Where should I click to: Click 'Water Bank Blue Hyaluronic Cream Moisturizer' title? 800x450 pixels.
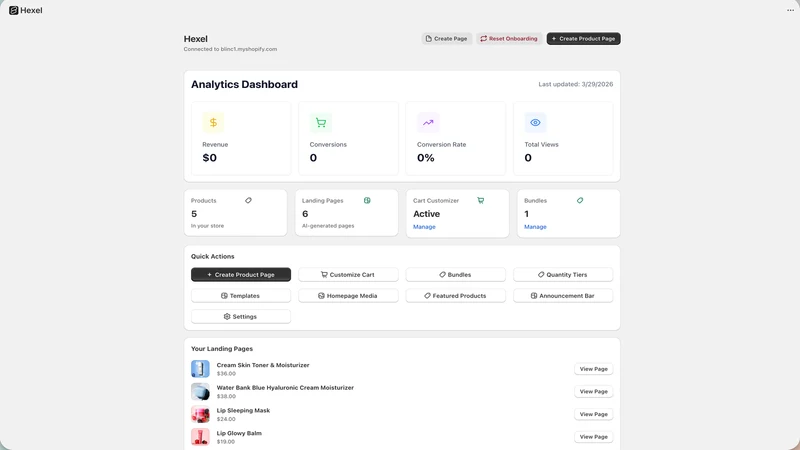tap(285, 388)
